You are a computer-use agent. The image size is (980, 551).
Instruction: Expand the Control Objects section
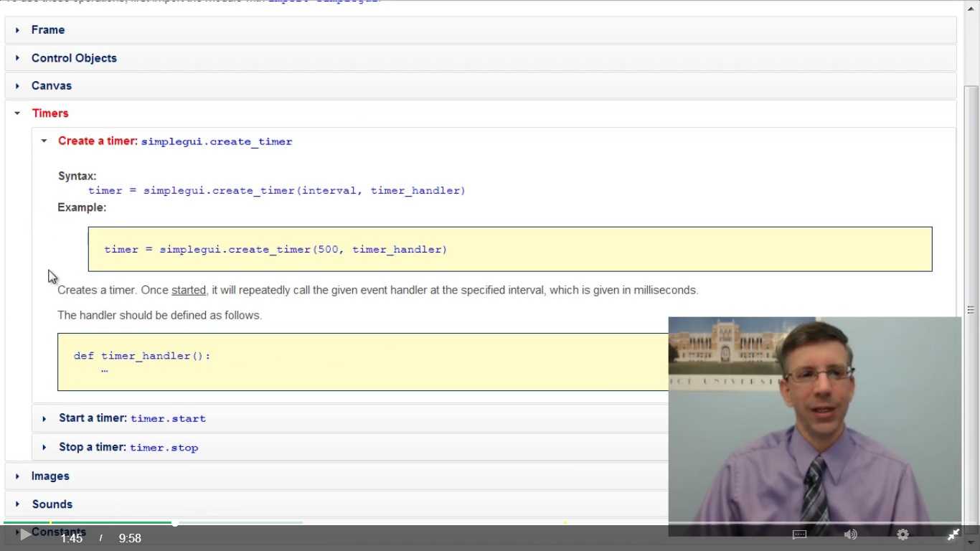click(481, 58)
